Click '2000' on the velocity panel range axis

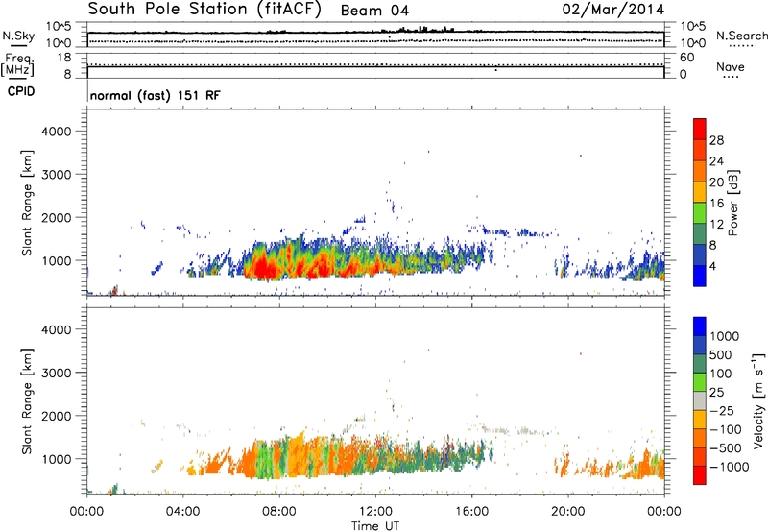[57, 416]
